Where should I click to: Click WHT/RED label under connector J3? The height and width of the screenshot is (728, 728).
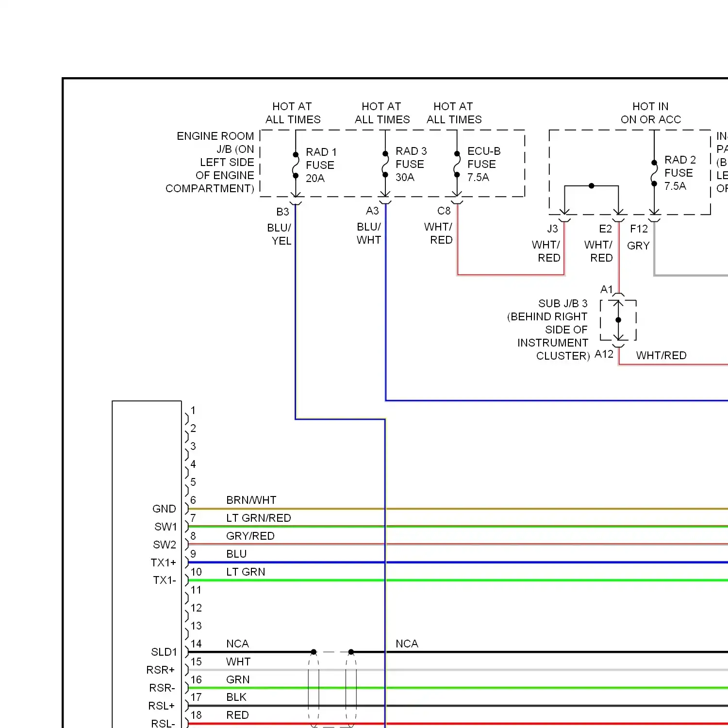click(546, 251)
